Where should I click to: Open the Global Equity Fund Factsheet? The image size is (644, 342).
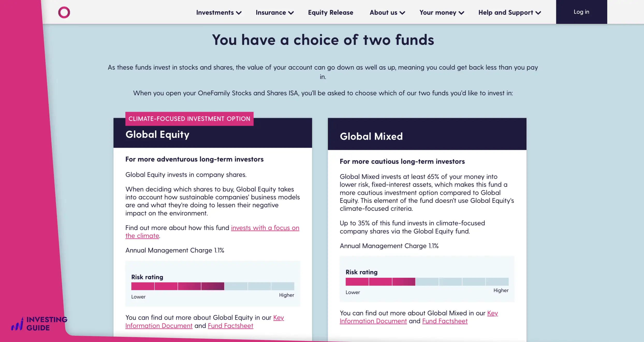pos(230,326)
